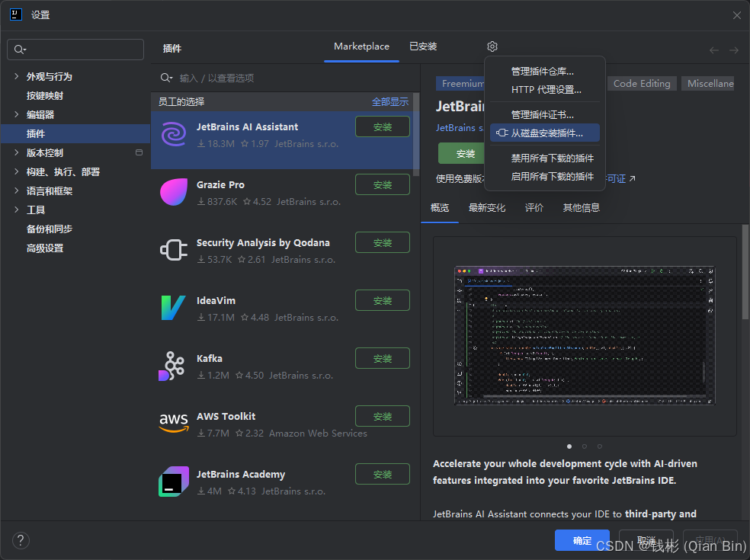Click the plugin details vertical scrollbar
750x560 pixels.
[745, 272]
